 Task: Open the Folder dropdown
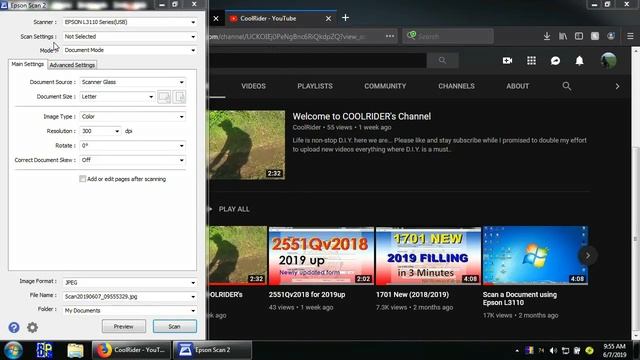(x=130, y=311)
